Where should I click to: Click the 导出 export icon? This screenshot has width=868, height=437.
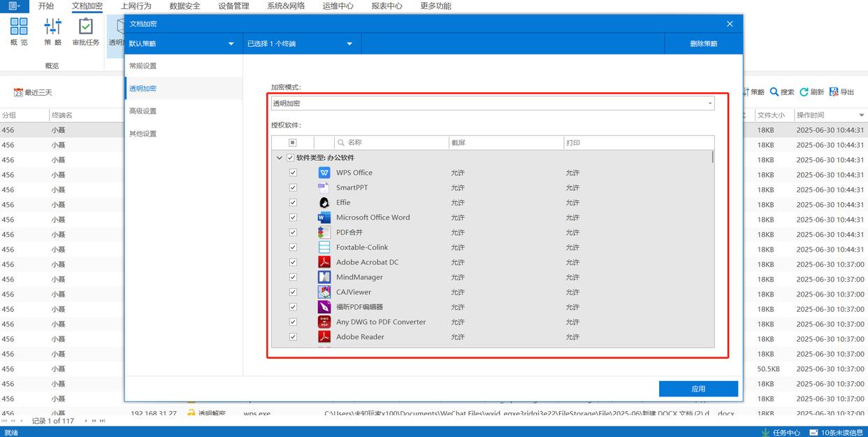click(834, 92)
